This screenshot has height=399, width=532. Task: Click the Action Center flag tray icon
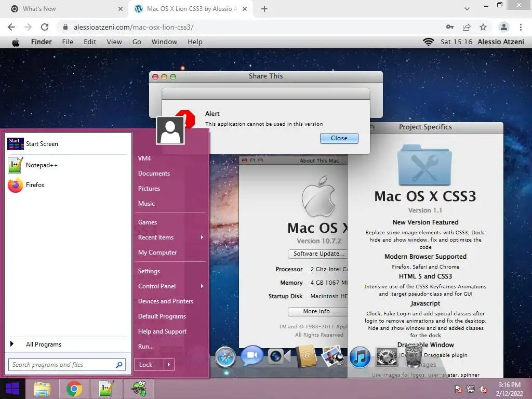458,389
